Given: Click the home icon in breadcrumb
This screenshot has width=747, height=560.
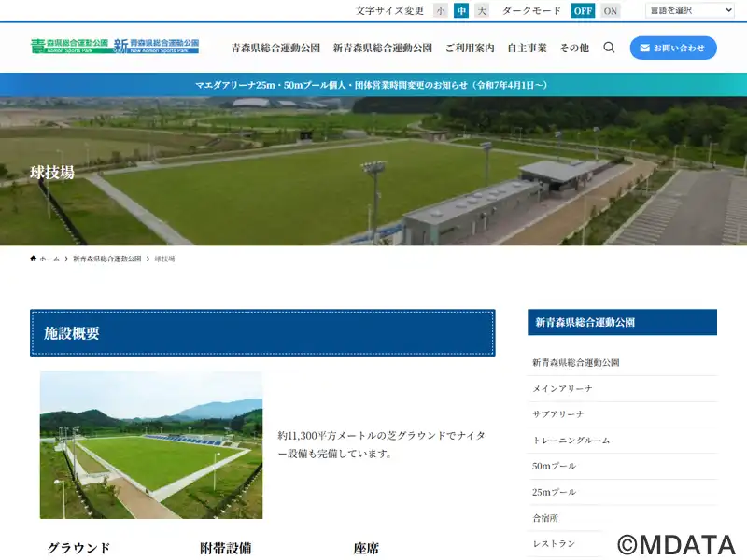Looking at the screenshot, I should pyautogui.click(x=33, y=259).
